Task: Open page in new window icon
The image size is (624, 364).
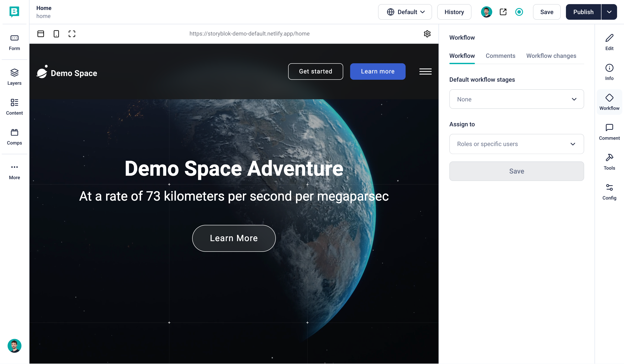Action: point(503,12)
